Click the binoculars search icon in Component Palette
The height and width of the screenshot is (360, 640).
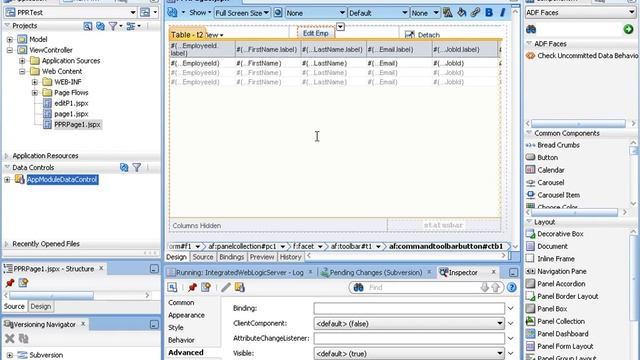click(x=531, y=29)
